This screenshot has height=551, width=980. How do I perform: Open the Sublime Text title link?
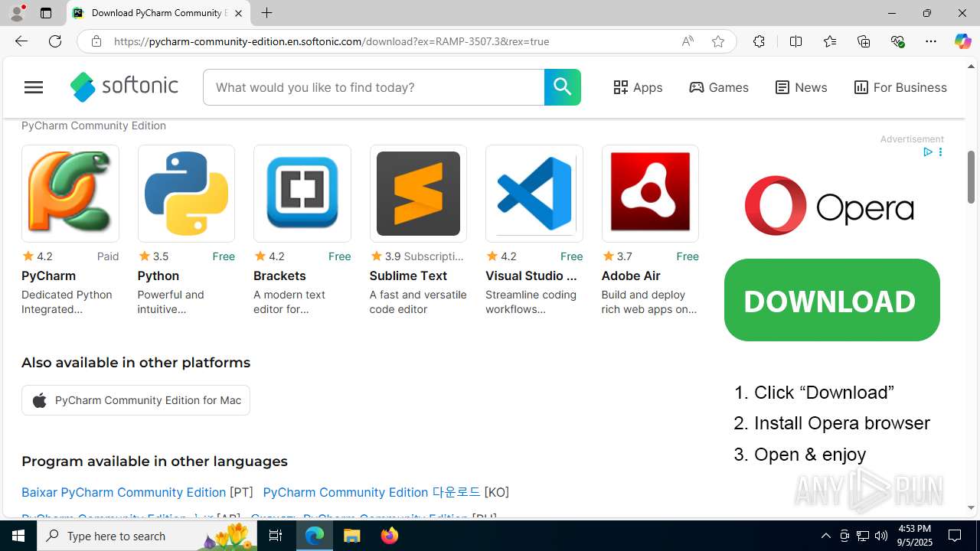(x=408, y=275)
